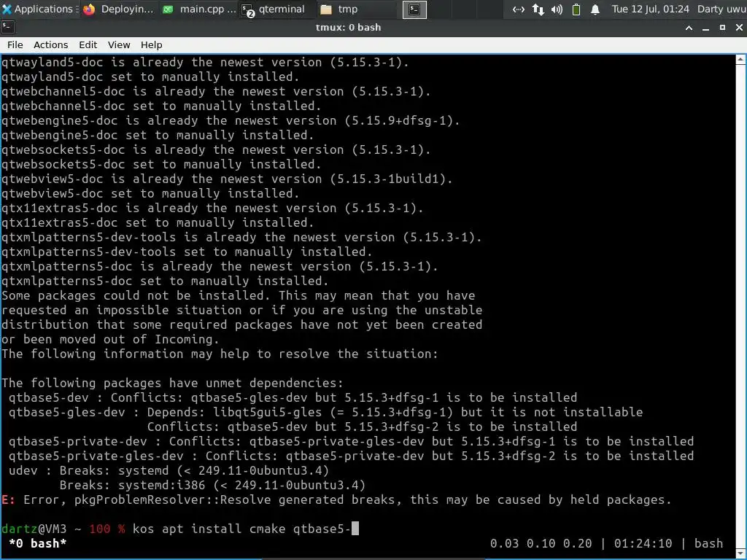
Task: Click the 'Some packages could not be installed' line
Action: pos(239,295)
